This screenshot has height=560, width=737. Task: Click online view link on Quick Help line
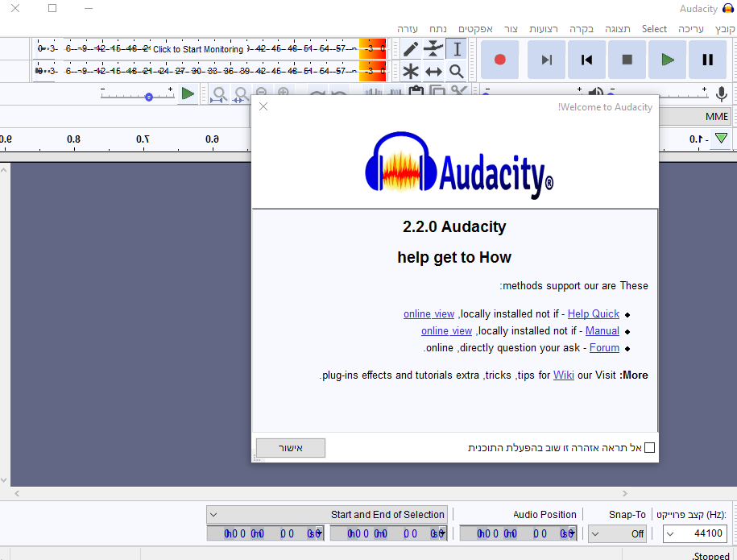tap(429, 313)
